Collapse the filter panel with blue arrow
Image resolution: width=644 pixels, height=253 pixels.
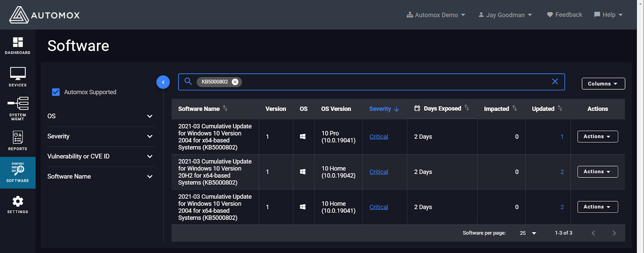coord(163,82)
